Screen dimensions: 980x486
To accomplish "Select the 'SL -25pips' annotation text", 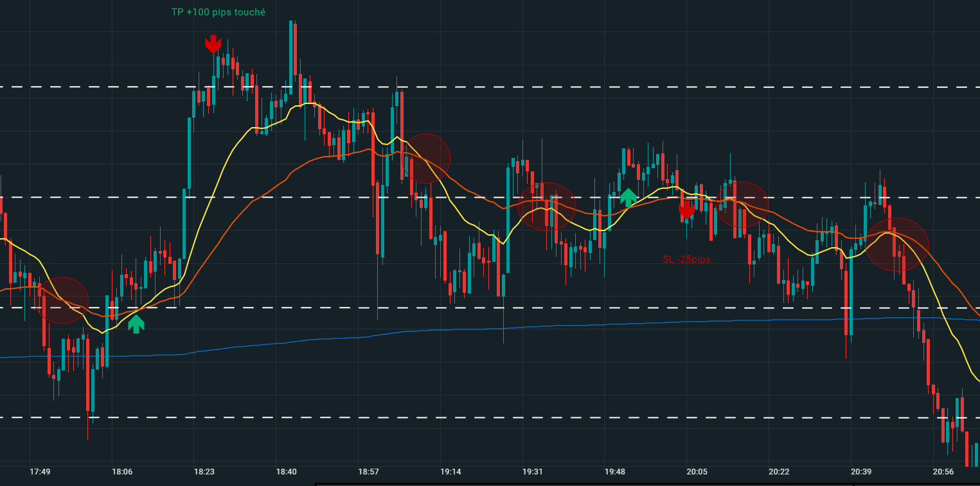I will pyautogui.click(x=687, y=259).
